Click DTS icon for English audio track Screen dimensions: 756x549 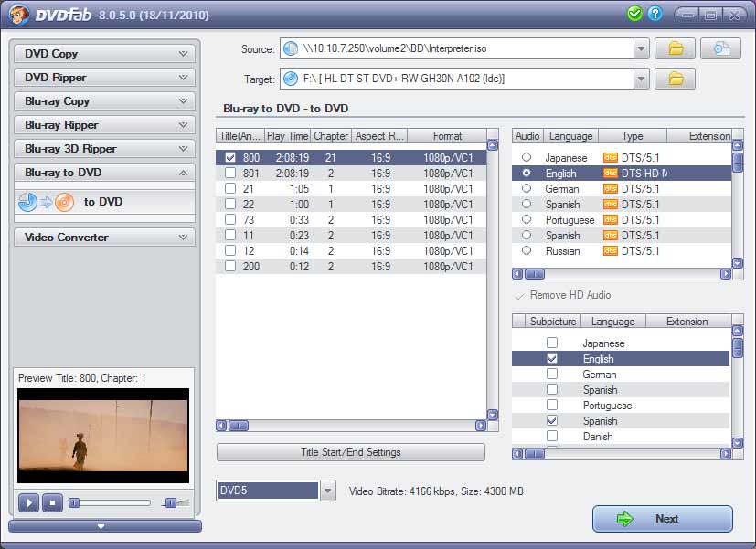point(610,173)
